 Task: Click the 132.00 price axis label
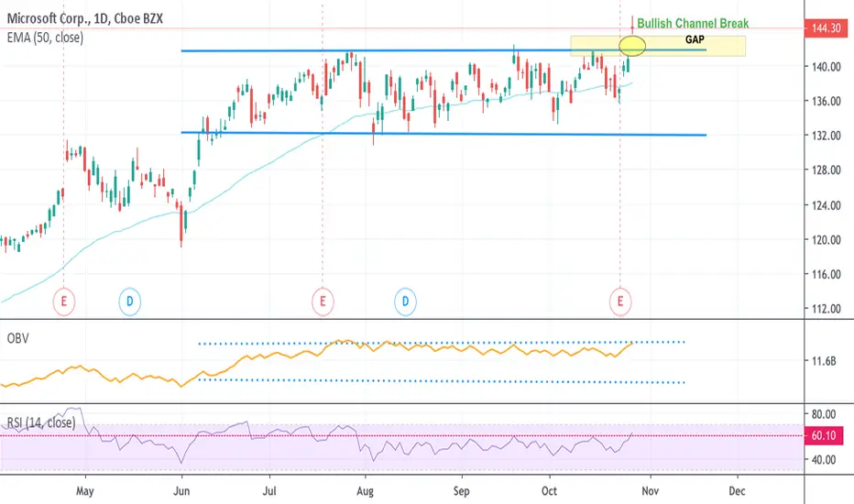pyautogui.click(x=827, y=135)
